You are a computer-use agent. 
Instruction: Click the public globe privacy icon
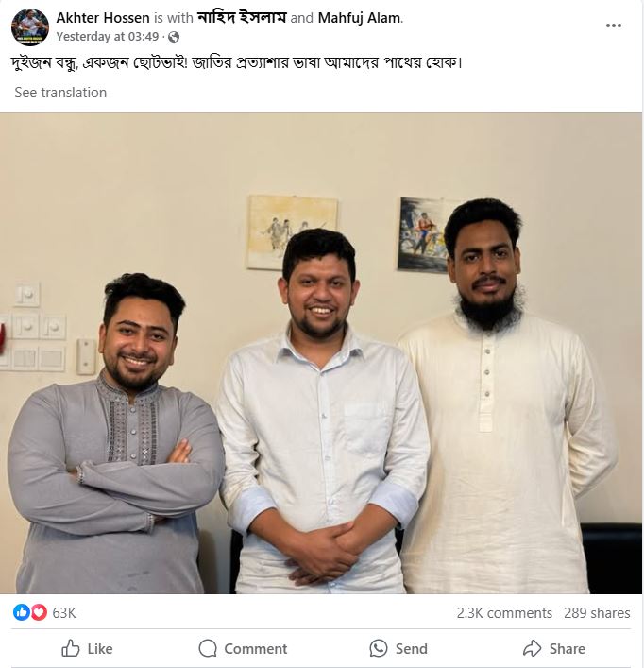[173, 37]
